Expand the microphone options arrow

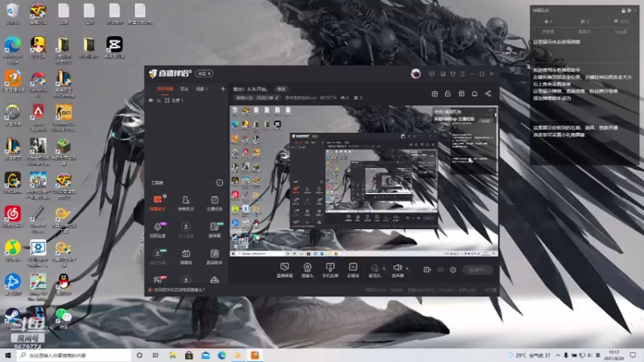coord(384,269)
